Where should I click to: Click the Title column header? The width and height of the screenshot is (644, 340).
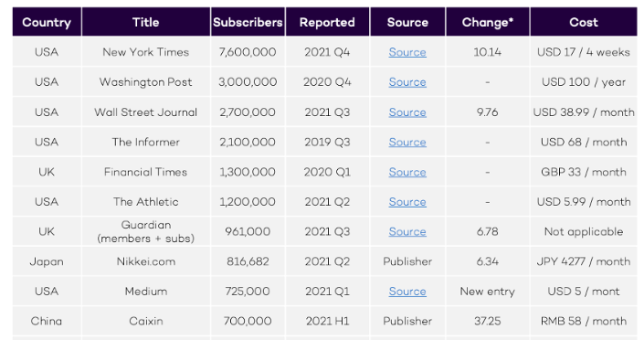pyautogui.click(x=146, y=22)
